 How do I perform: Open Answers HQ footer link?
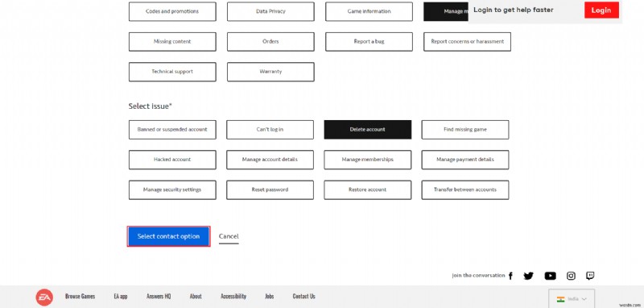[x=159, y=296]
